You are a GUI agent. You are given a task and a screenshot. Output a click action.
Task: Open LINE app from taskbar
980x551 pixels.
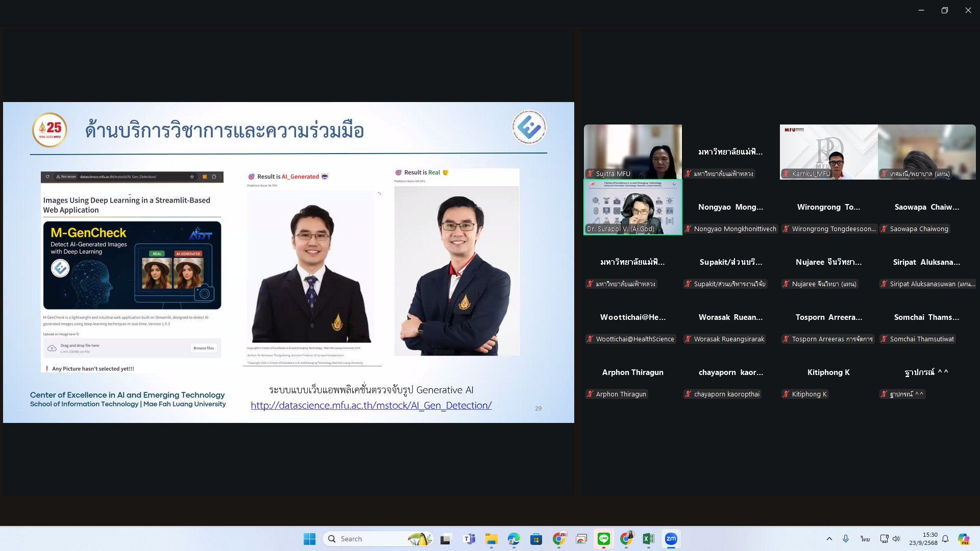(603, 539)
